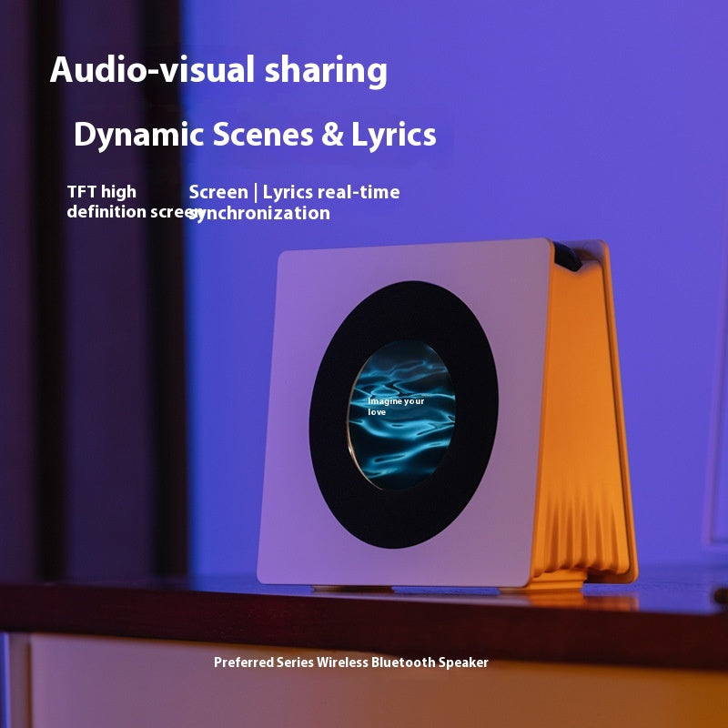Click the 'TFT high definition screen' caption

[135, 201]
